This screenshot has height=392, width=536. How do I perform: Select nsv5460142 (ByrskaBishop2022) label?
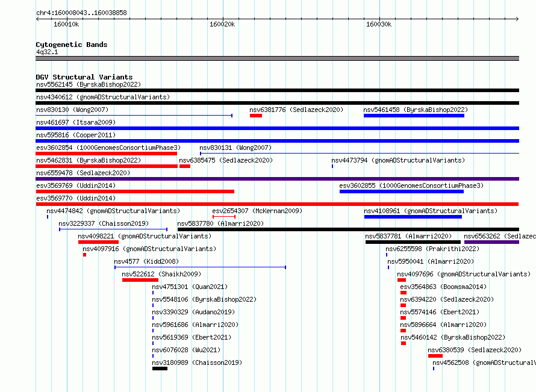tap(453, 337)
